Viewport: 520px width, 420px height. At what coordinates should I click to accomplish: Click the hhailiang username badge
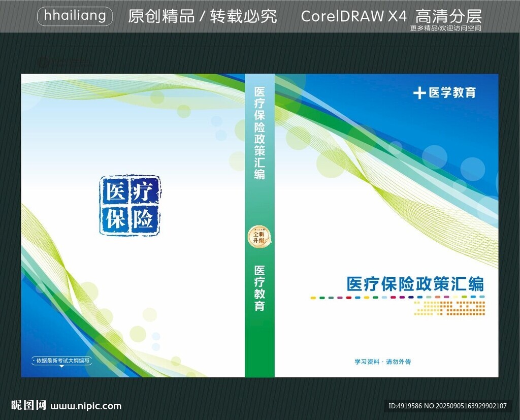click(75, 16)
